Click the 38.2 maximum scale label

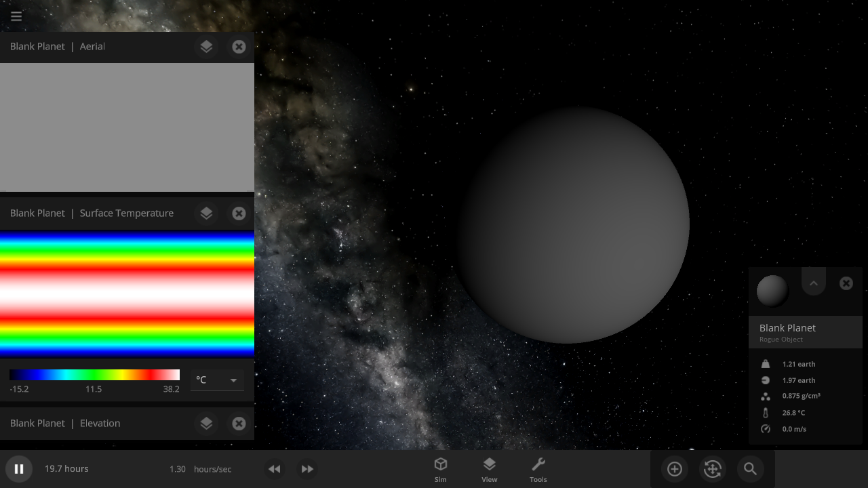pos(172,389)
